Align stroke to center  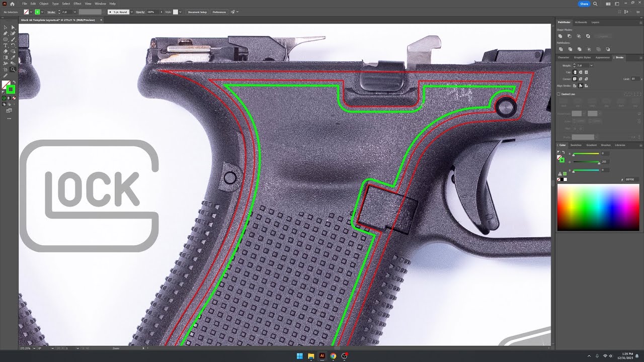(576, 85)
